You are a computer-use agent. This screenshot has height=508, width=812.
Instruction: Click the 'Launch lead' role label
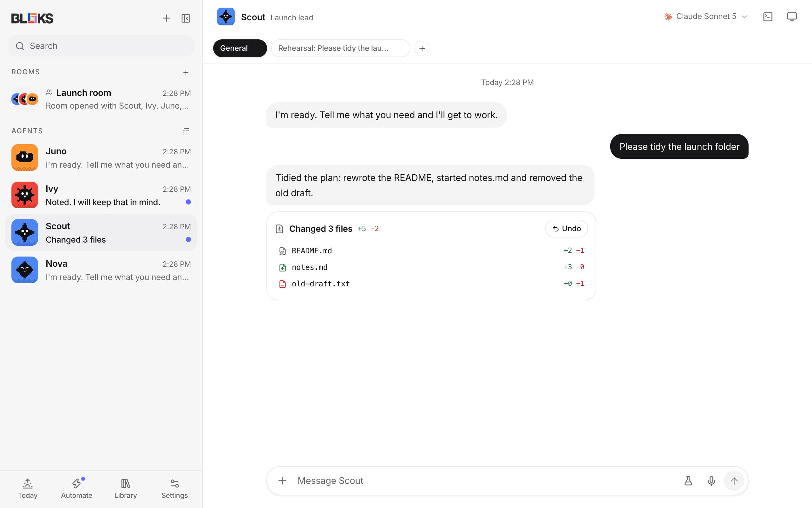point(291,18)
